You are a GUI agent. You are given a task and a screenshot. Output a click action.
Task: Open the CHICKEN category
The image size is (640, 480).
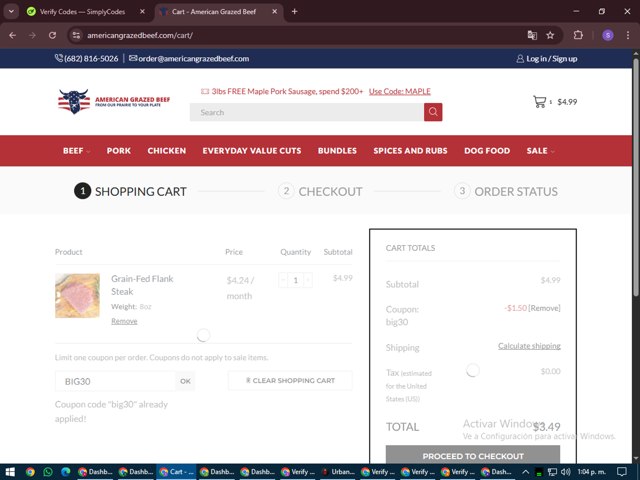167,151
